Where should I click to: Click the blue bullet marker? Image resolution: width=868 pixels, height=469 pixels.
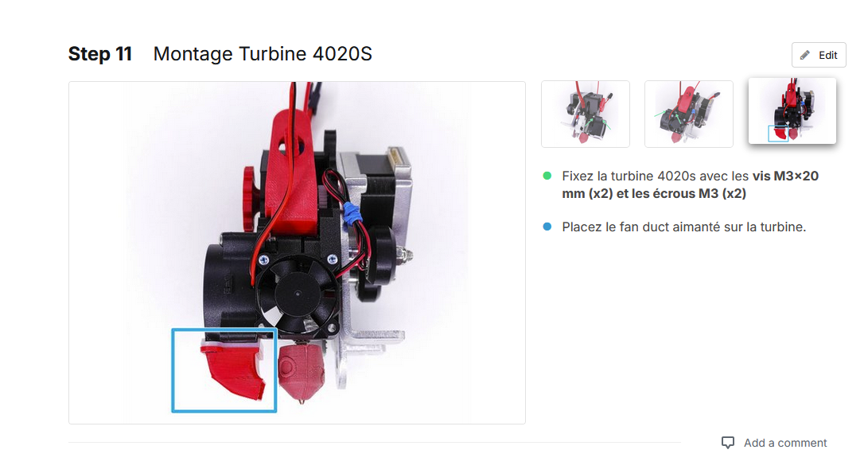[547, 227]
